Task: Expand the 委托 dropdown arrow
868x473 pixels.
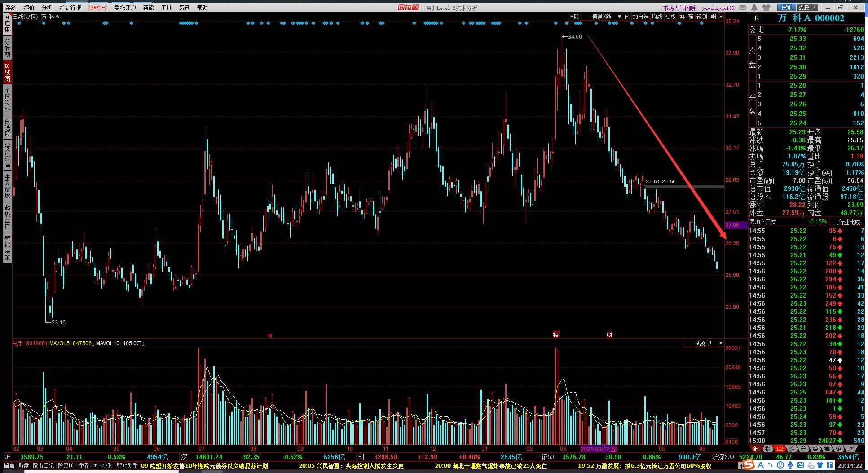Action: (815, 8)
